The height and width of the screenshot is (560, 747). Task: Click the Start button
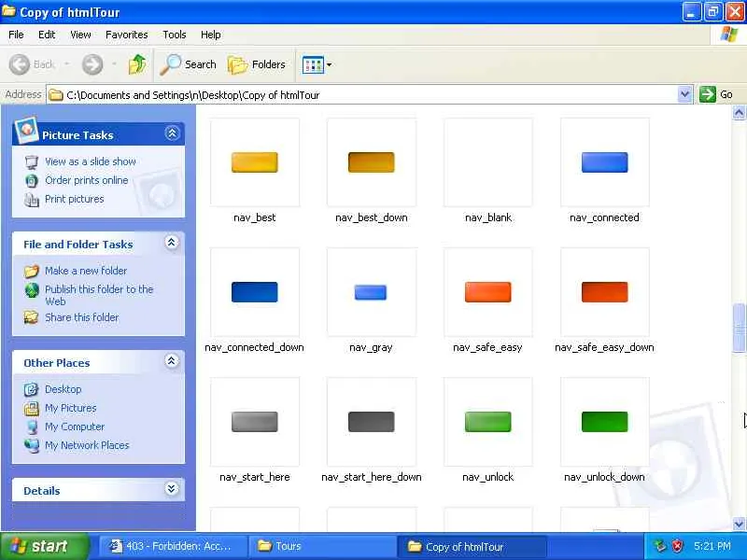pos(44,546)
